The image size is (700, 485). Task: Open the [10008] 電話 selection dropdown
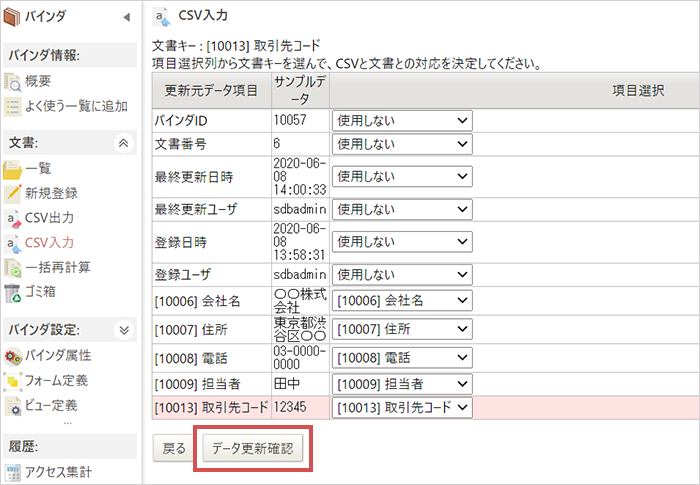(402, 358)
